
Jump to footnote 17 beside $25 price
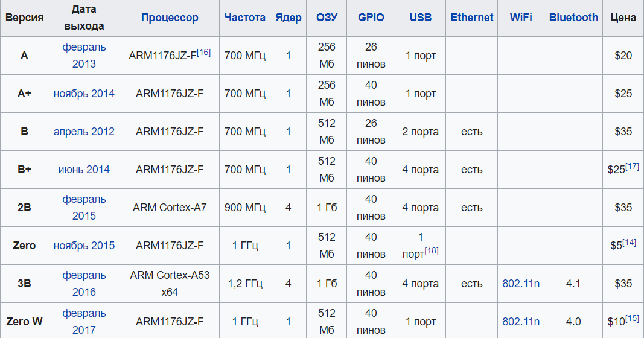pyautogui.click(x=632, y=166)
